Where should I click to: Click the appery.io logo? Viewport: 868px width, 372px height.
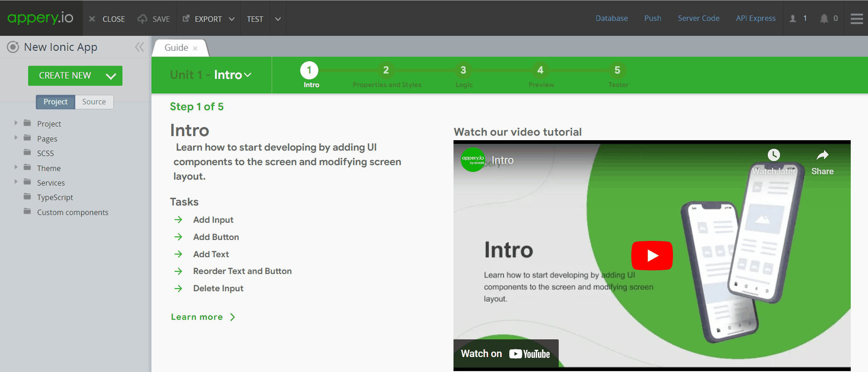click(40, 18)
